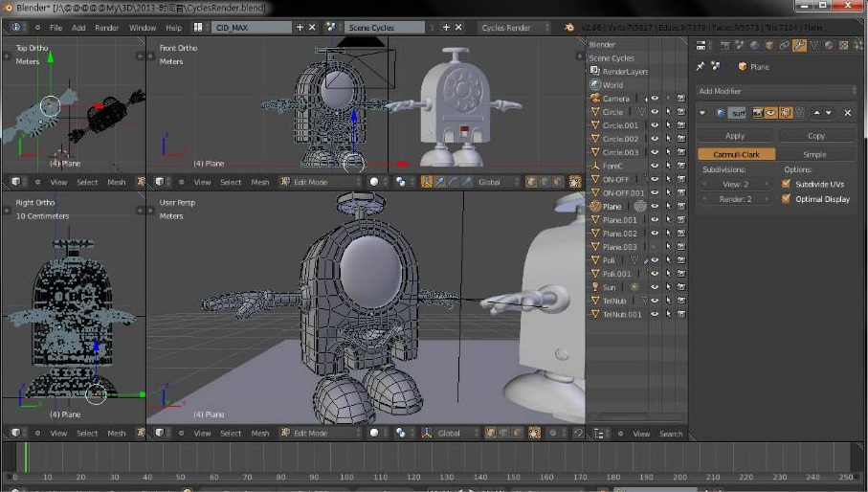Viewport: 868px width, 492px height.
Task: Open the File menu
Action: click(x=56, y=28)
